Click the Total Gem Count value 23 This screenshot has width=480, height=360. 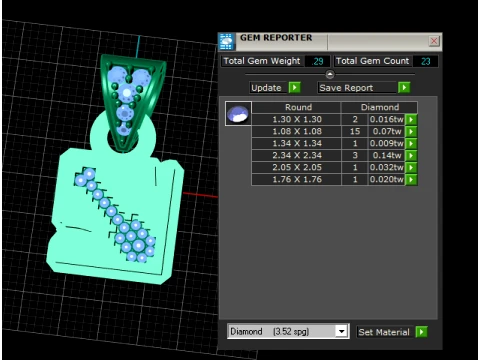coord(425,61)
